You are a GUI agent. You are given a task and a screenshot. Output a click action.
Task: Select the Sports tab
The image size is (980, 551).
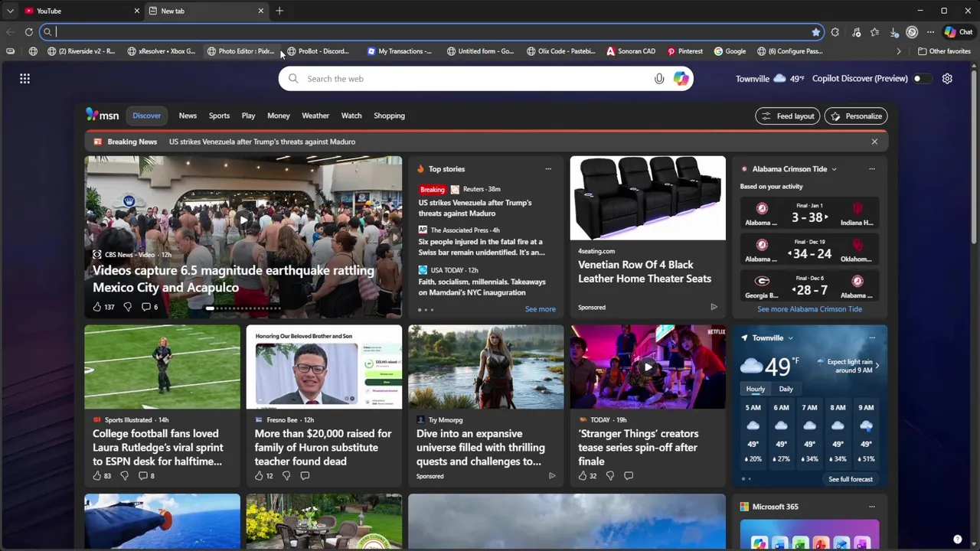219,116
